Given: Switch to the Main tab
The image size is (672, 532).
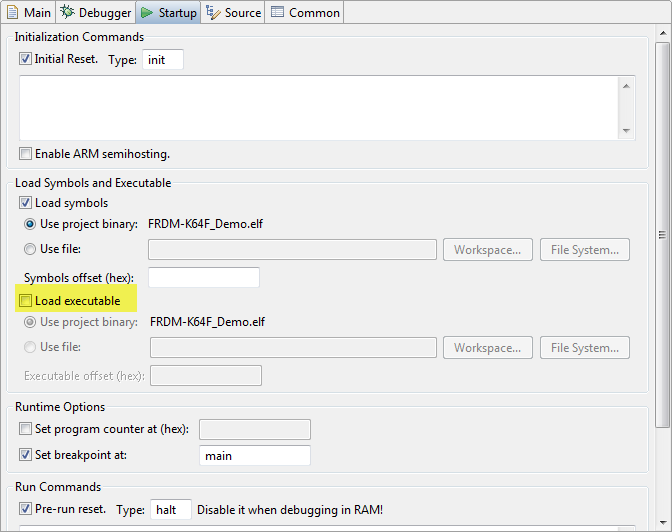Looking at the screenshot, I should [x=29, y=12].
